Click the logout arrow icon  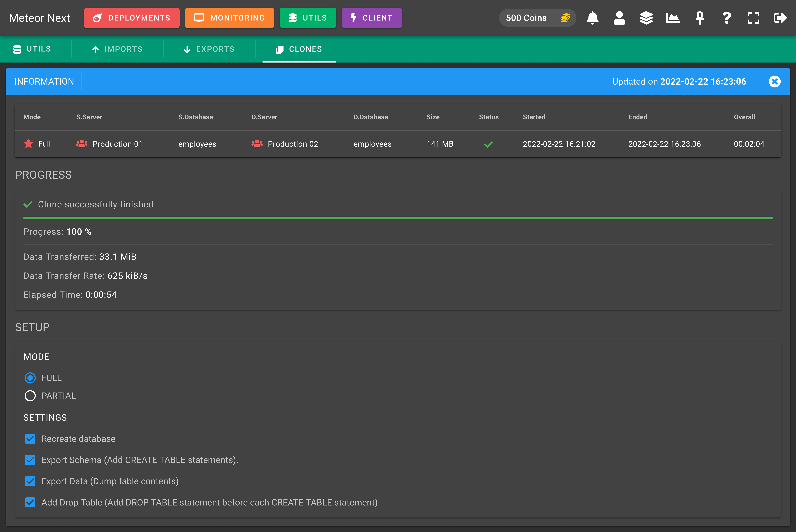coord(780,18)
